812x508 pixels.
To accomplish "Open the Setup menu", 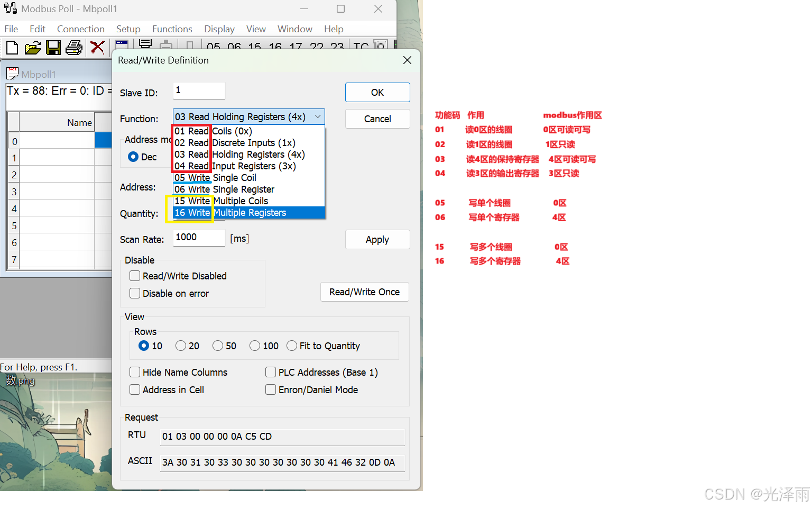I will point(128,29).
